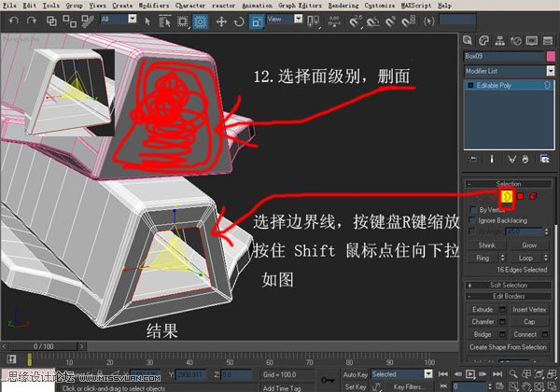Click the Extrude button
This screenshot has height=392, width=560.
(x=483, y=310)
